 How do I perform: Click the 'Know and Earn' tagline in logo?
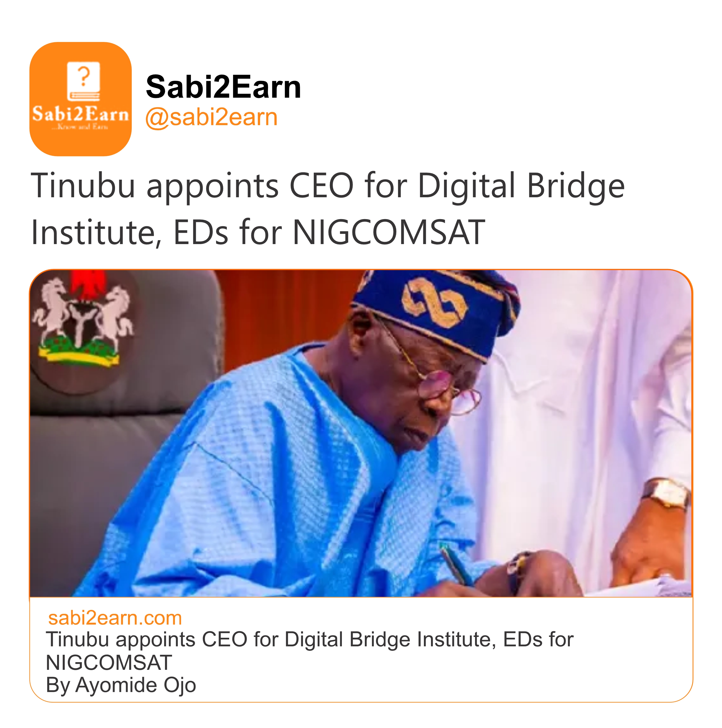[x=80, y=127]
